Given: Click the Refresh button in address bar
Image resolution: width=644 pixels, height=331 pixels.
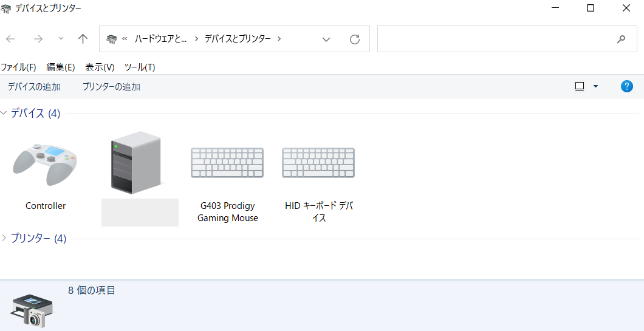Looking at the screenshot, I should click(x=354, y=39).
